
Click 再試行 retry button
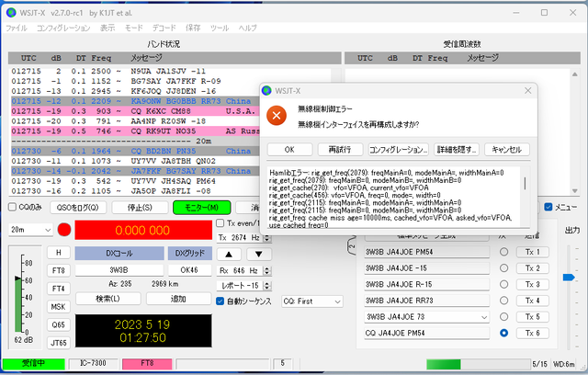tap(340, 150)
